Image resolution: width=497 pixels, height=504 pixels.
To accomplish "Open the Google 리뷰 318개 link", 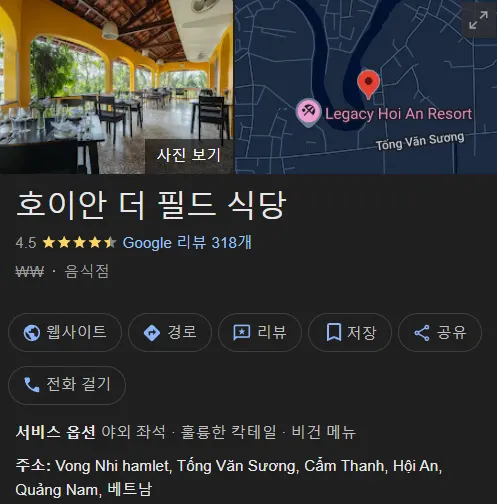I will 187,243.
